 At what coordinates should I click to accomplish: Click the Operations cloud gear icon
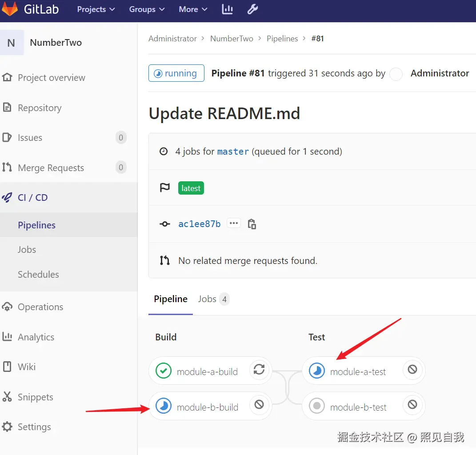coord(7,307)
